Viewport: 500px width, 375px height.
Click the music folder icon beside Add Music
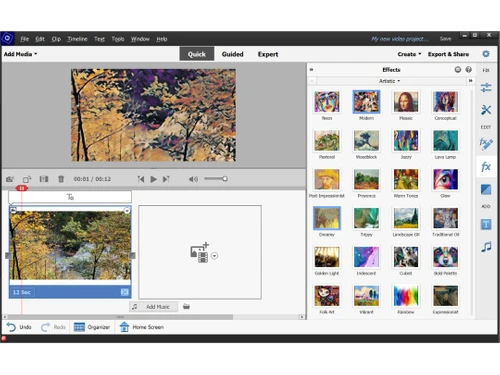[186, 306]
